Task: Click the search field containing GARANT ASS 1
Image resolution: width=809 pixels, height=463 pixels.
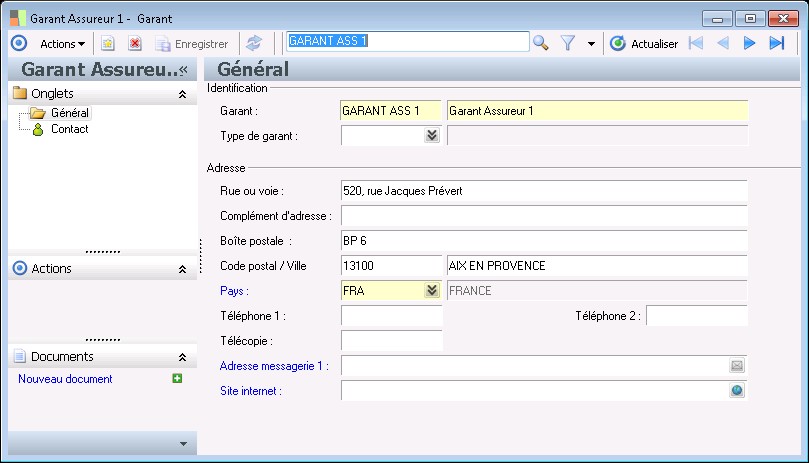Action: (x=408, y=41)
